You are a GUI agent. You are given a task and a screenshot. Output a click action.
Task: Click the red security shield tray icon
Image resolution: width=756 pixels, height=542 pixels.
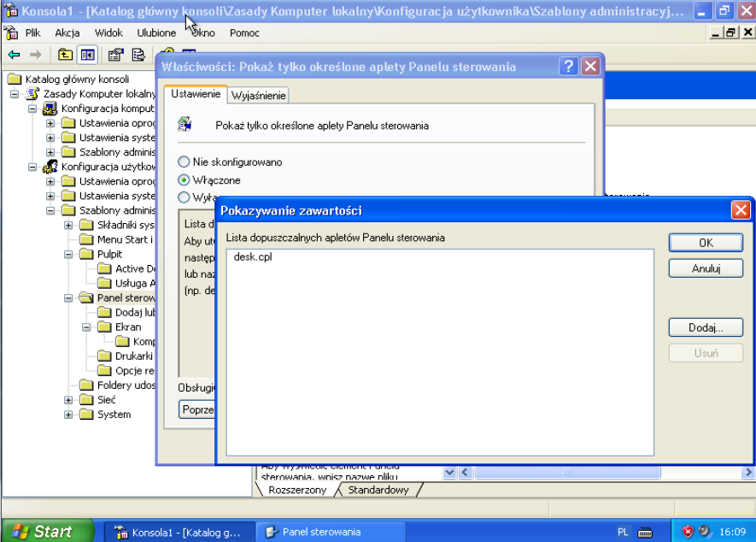(x=688, y=532)
